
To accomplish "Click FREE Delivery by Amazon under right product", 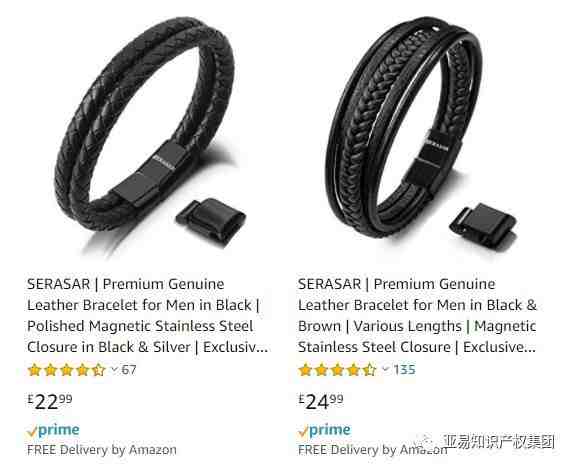I will coord(373,450).
